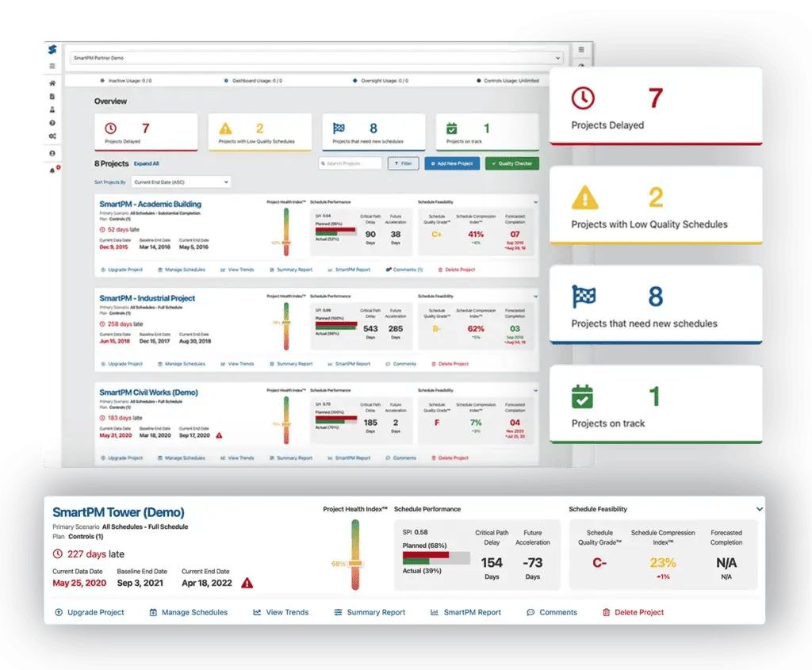Viewport: 812px width, 670px height.
Task: Open the documents icon in left sidebar
Action: click(x=52, y=97)
